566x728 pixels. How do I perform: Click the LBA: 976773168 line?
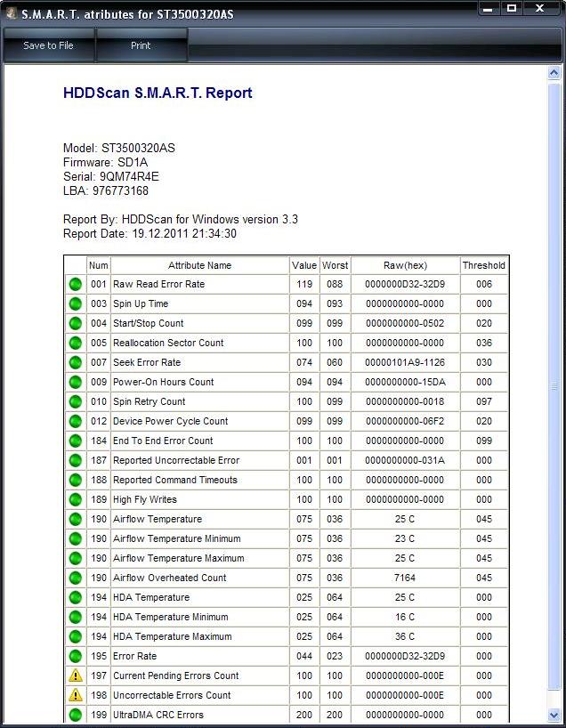[106, 190]
